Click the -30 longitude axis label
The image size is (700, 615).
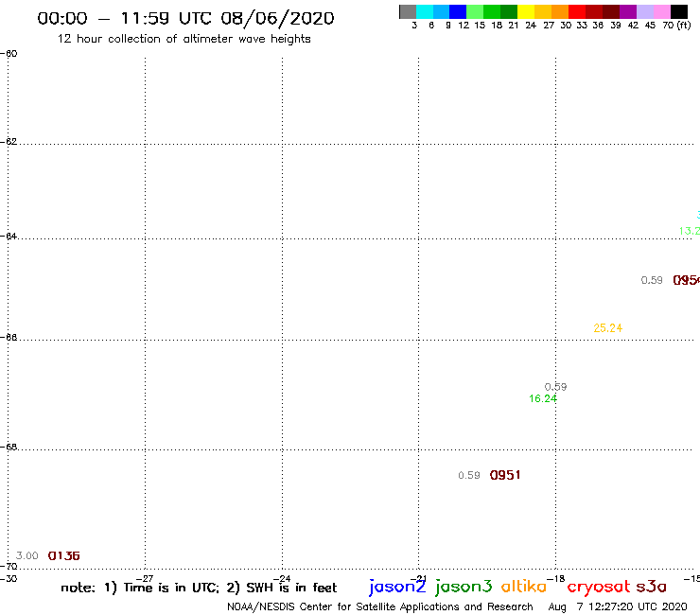pyautogui.click(x=9, y=579)
